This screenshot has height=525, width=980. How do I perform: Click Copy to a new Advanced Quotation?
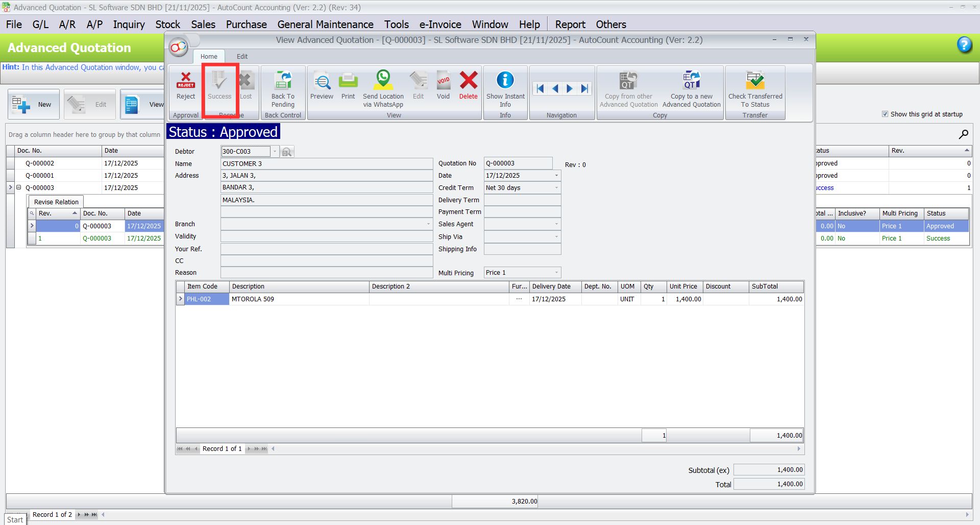click(x=691, y=87)
